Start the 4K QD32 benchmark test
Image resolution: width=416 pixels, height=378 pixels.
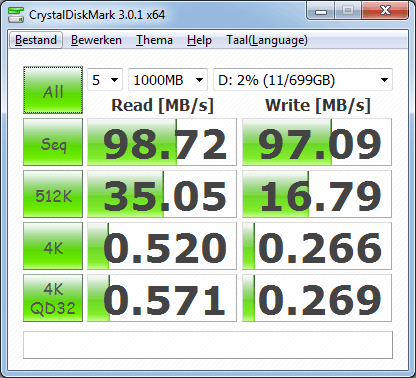pos(53,298)
